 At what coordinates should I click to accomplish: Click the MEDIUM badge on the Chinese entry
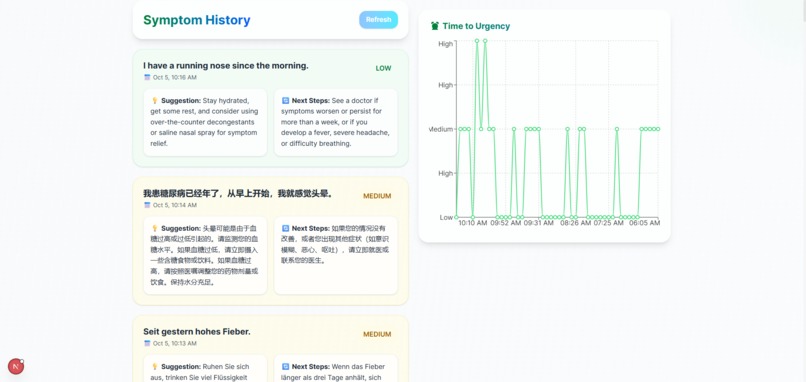[377, 196]
